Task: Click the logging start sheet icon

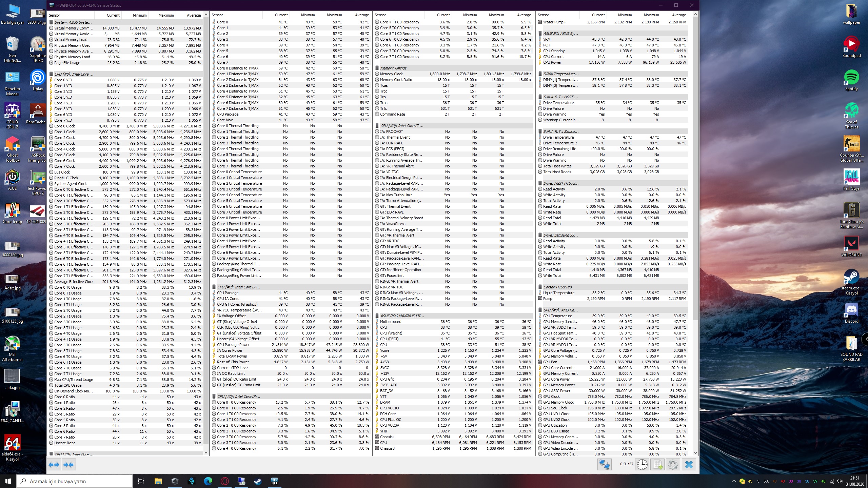Action: tap(658, 464)
